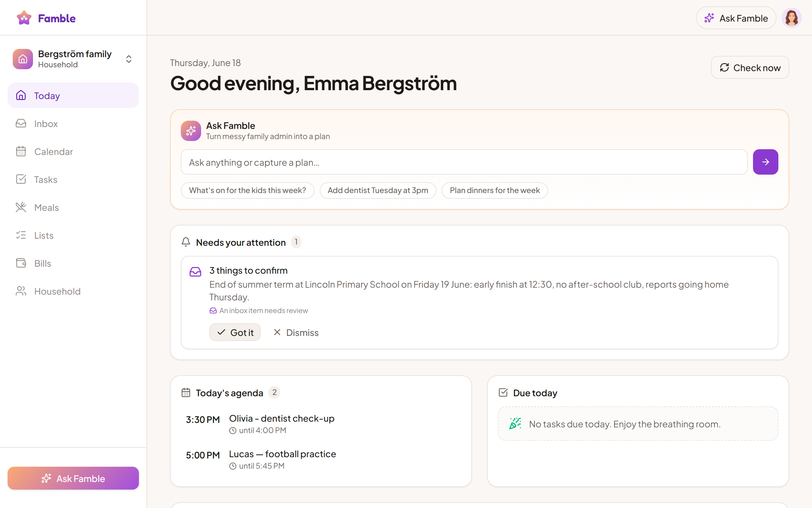Image resolution: width=812 pixels, height=508 pixels.
Task: Click the checkbox icon by Due today
Action: pos(503,392)
